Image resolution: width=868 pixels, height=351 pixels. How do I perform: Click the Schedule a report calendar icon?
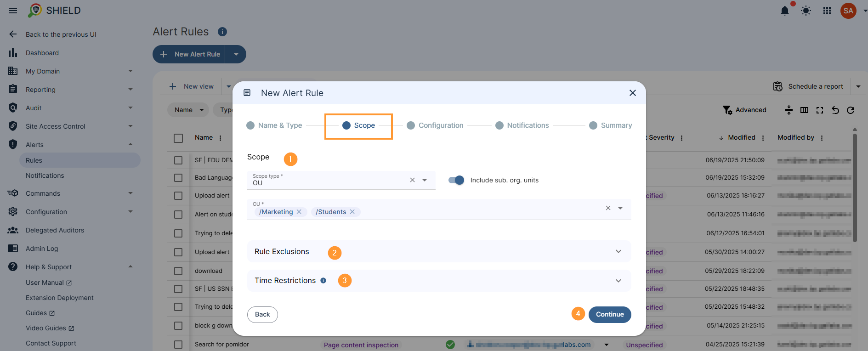click(x=777, y=86)
